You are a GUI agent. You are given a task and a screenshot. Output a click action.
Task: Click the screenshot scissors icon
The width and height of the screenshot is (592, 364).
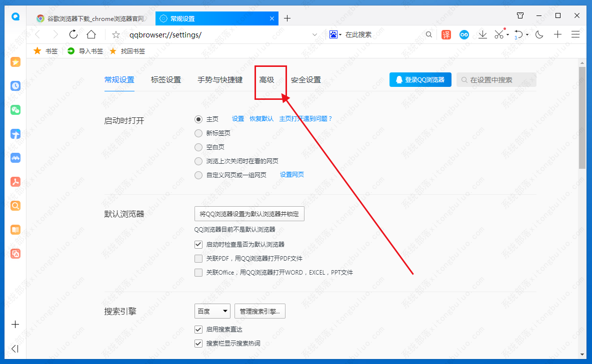coord(499,35)
